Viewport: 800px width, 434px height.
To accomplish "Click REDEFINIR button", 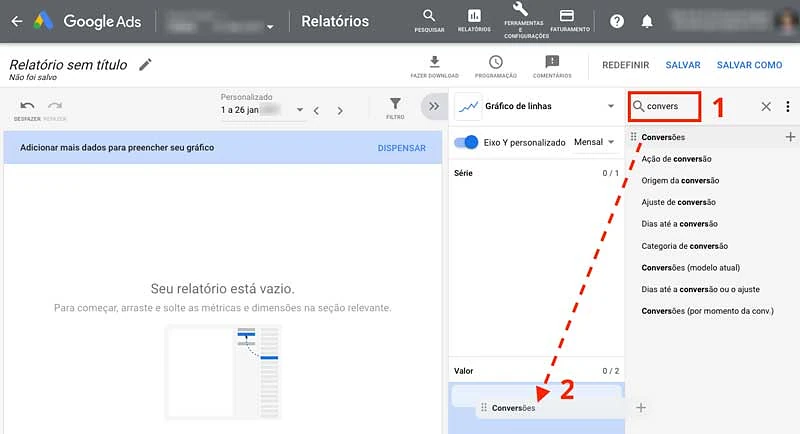I will [x=626, y=65].
